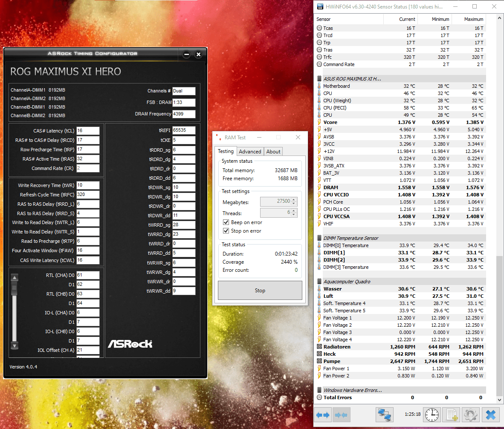Click the Wasser temperature sensor icon

pos(319,289)
